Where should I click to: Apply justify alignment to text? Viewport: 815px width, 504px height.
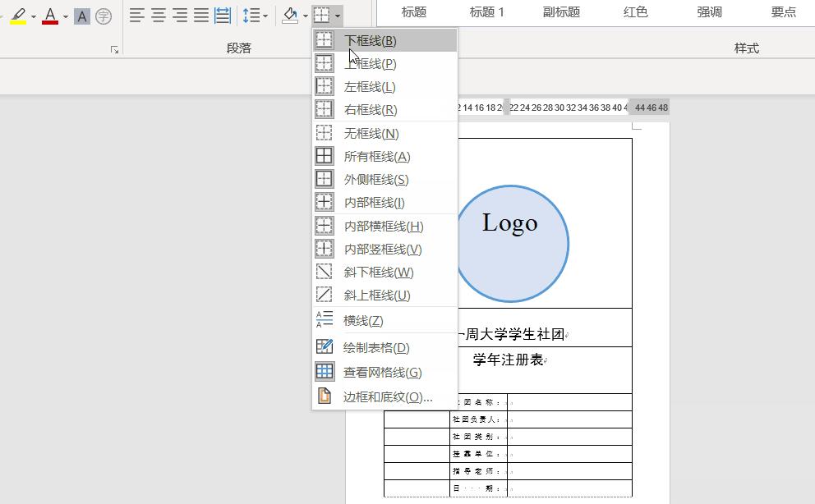pyautogui.click(x=200, y=15)
